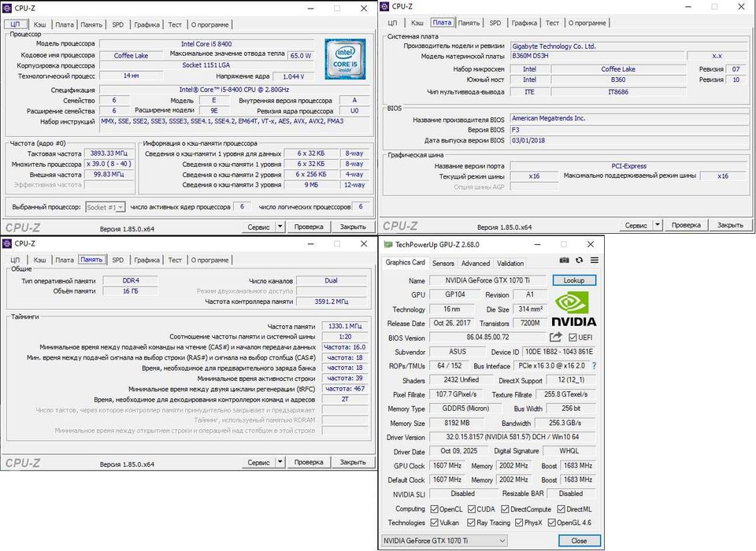Open the Сервис dropdown arrow in the Плата window
Viewport: 756px width, 551px height.
point(657,224)
